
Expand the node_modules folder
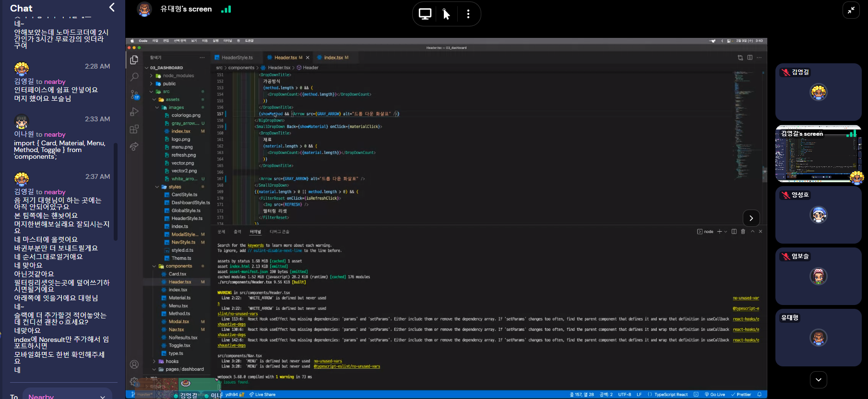tap(178, 76)
